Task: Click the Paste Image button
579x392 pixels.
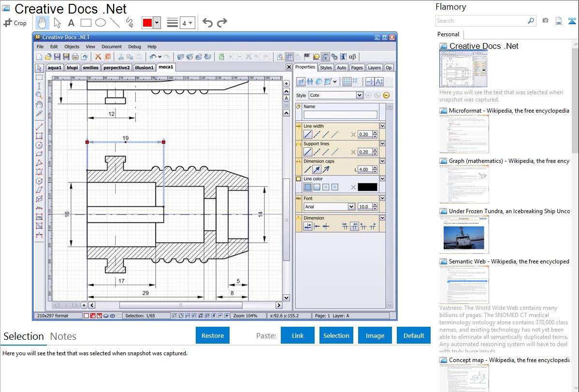Action: (x=375, y=335)
